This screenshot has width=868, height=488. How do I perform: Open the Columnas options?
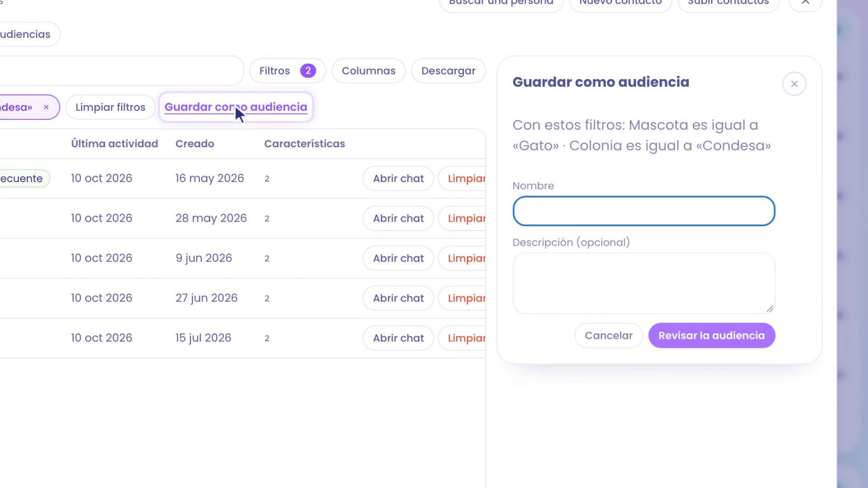tap(368, 71)
